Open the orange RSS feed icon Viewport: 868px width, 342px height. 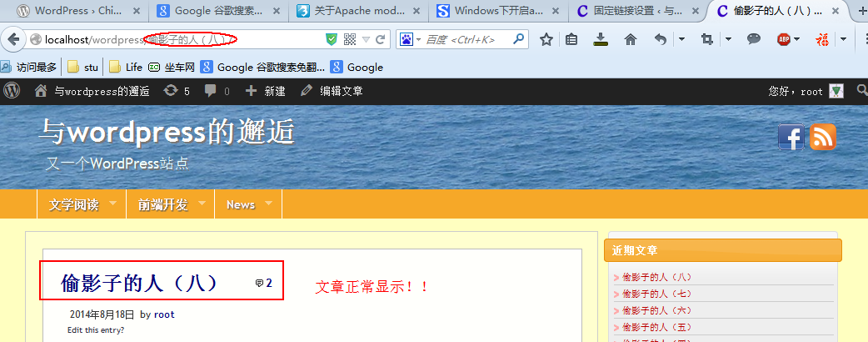(x=823, y=137)
